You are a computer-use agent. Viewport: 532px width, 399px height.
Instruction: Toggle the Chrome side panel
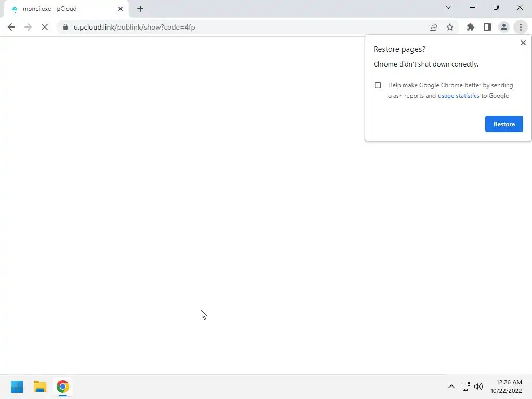(487, 27)
